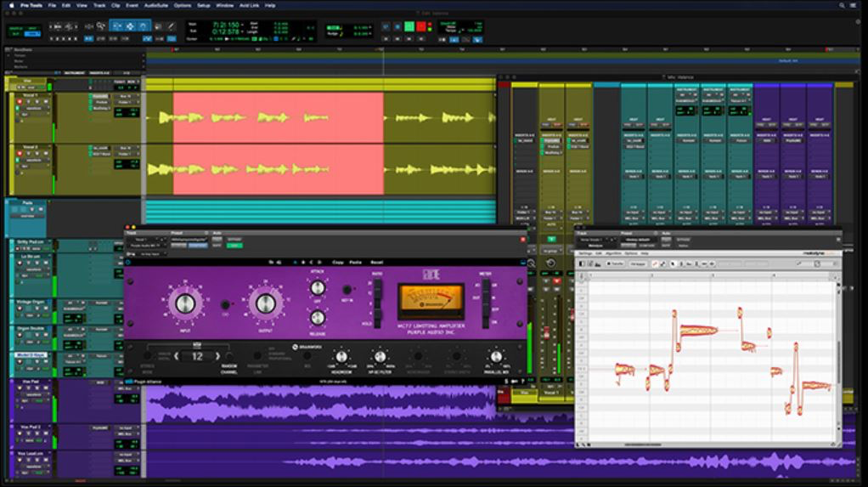Select the Selector tool in edit toolbar
Viewport: 868px width, 487px height.
[130, 26]
